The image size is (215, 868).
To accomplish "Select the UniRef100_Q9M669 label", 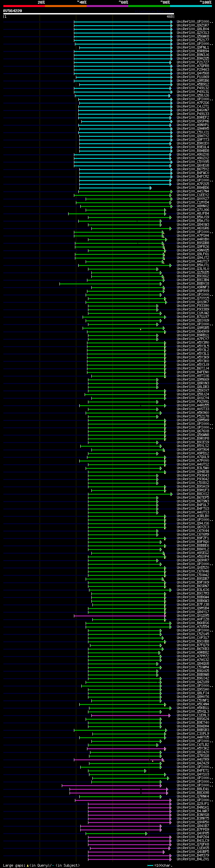I will tap(193, 380).
